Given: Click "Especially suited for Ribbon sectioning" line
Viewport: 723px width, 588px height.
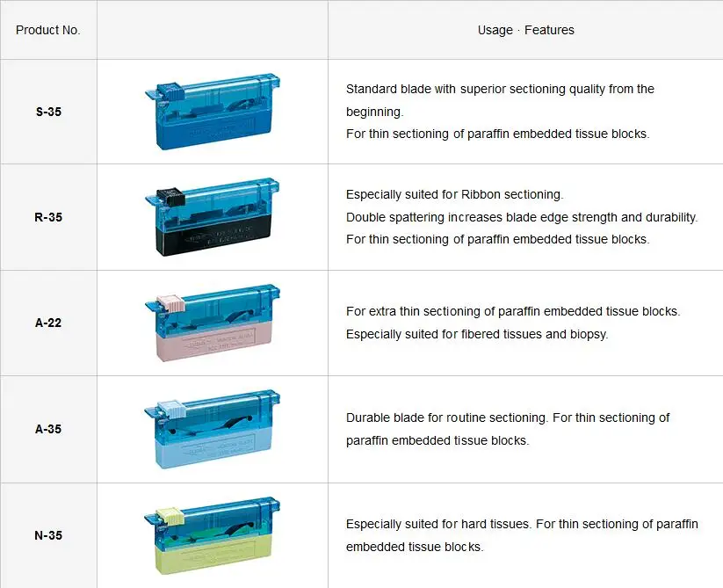Looking at the screenshot, I should point(454,194).
